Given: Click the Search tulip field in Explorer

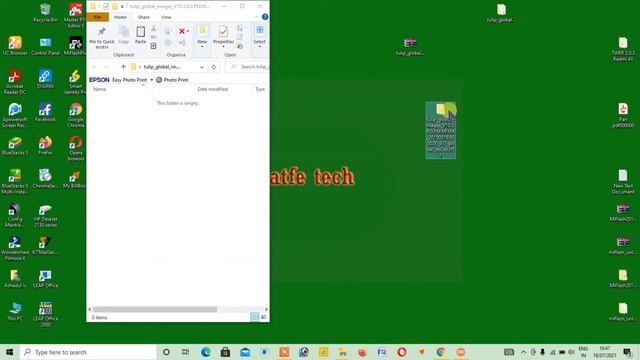Looking at the screenshot, I should tap(247, 67).
